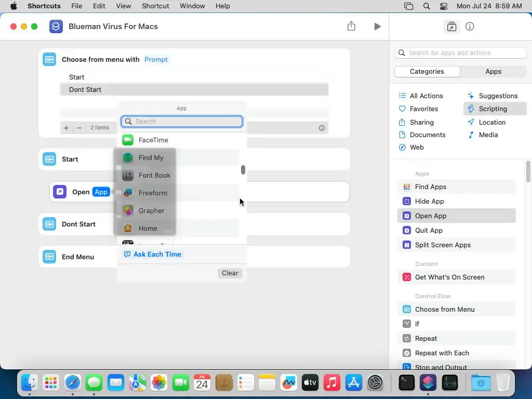Screen dimensions: 532x399
Task: Click the actions sidebar scrollbar
Action: click(528, 171)
